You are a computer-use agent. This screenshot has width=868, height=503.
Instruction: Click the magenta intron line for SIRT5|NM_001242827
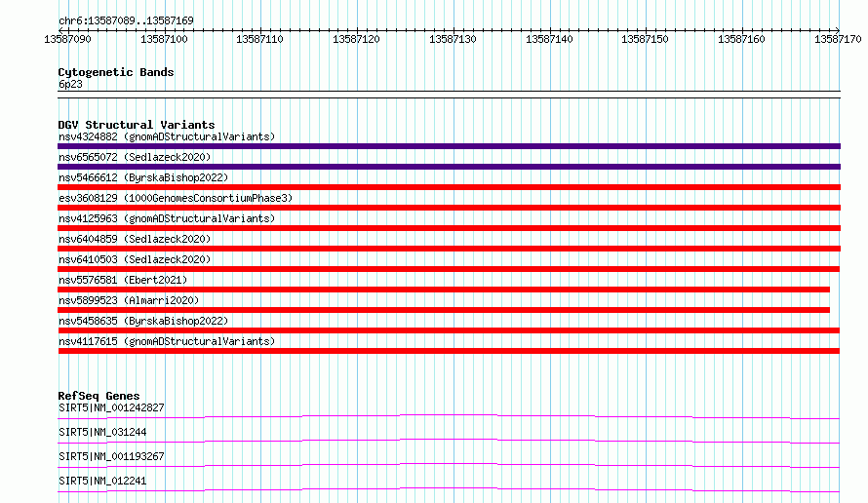tap(449, 415)
